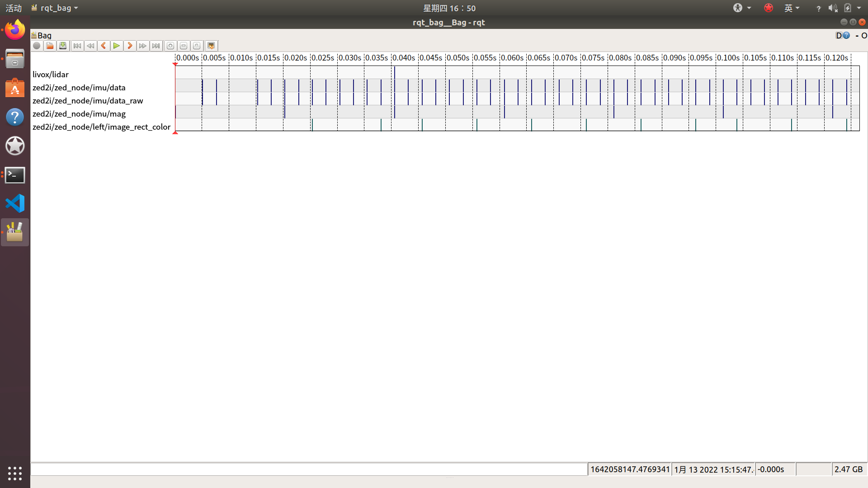Open a bag file with load icon
Viewport: 868px width, 488px height.
50,46
